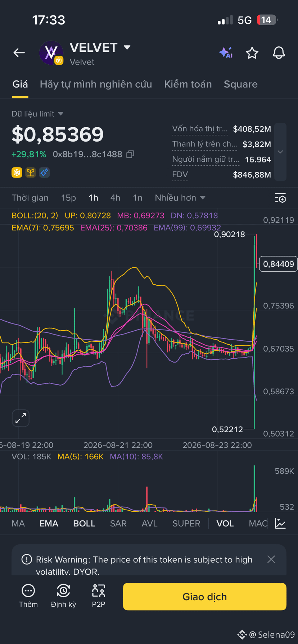This screenshot has width=298, height=644.
Task: Toggle the BOLL indicator
Action: pyautogui.click(x=84, y=523)
